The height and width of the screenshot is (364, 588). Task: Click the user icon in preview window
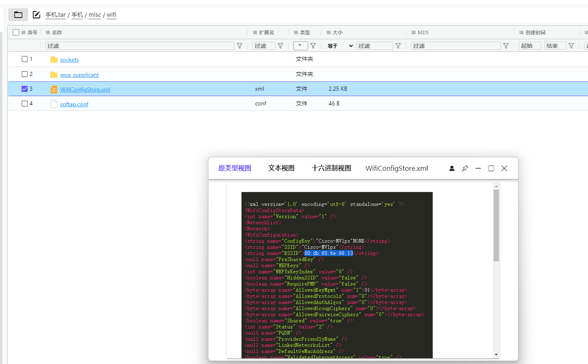(x=452, y=168)
